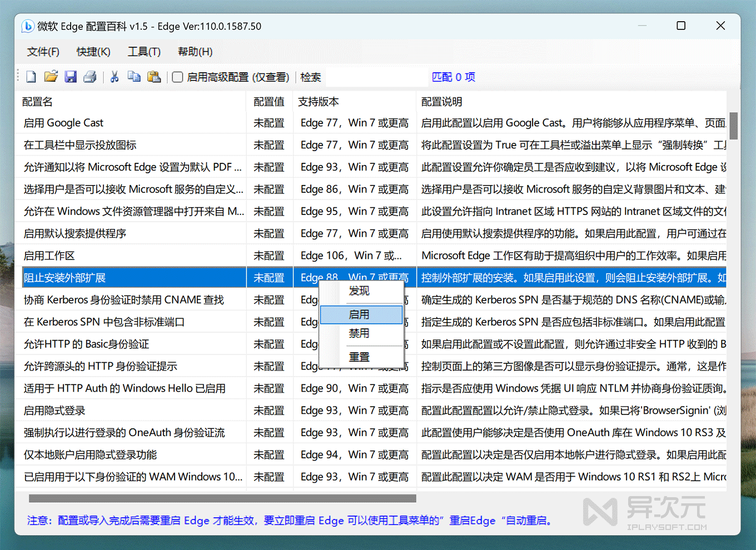
Task: Click the Save floppy disk icon
Action: point(71,77)
